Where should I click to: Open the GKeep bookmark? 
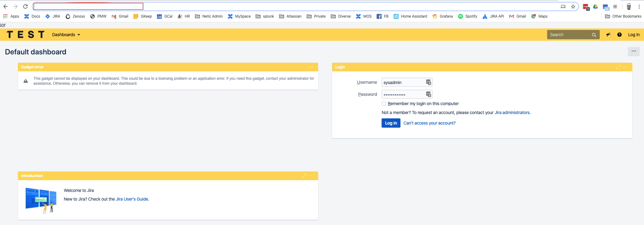(x=143, y=16)
